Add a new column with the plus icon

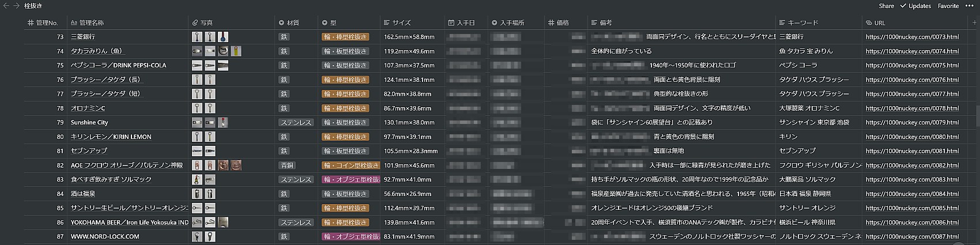974,22
